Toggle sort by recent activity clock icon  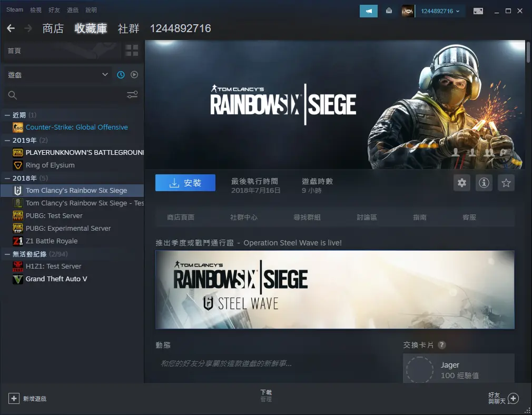click(121, 75)
